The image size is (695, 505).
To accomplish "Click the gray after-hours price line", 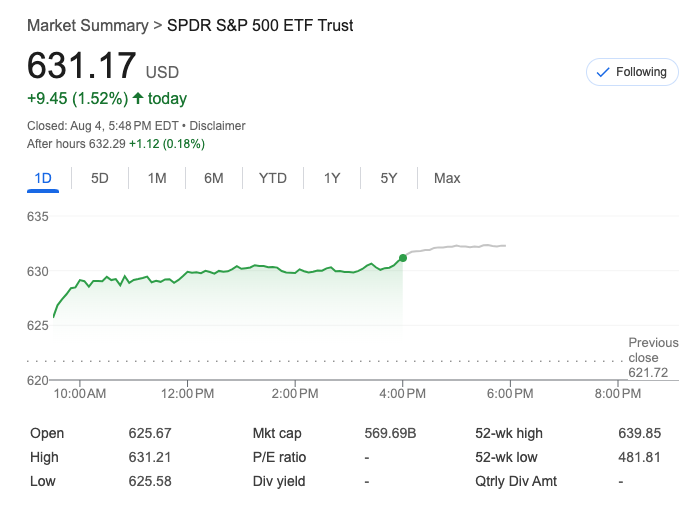I will point(460,247).
